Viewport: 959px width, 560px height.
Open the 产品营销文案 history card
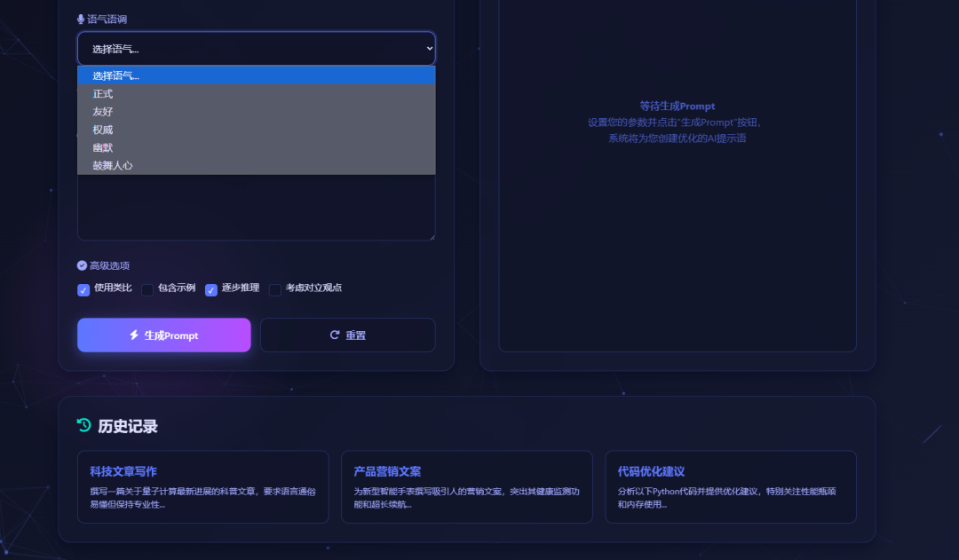tap(467, 486)
